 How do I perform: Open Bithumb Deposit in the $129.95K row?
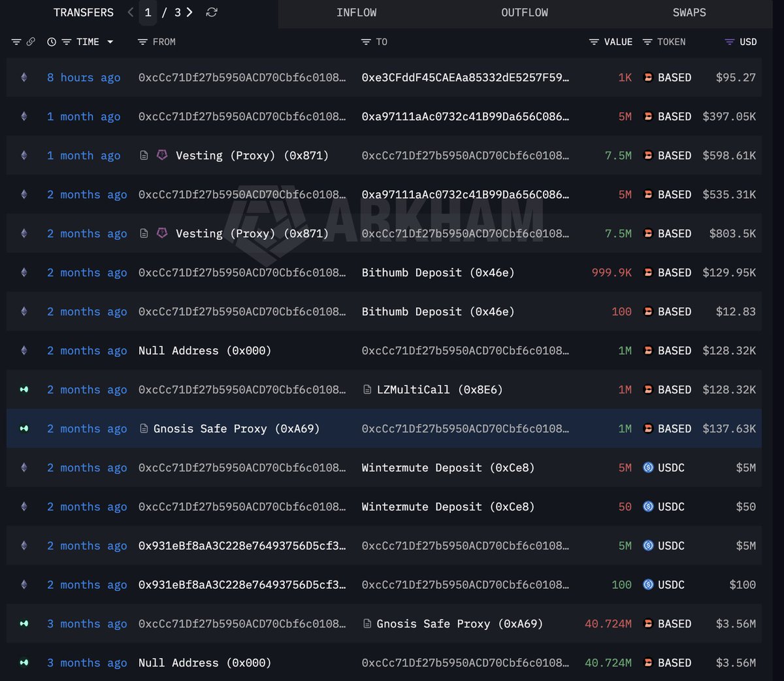(x=438, y=273)
